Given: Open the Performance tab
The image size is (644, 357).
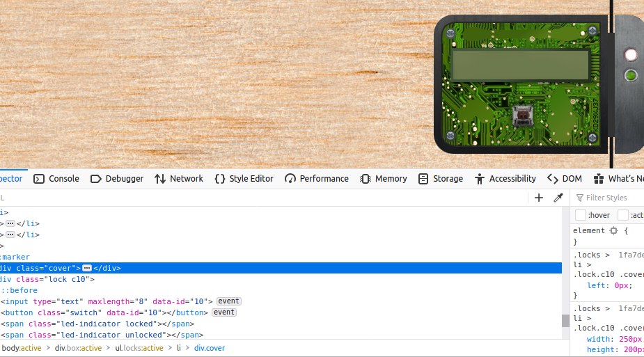Looking at the screenshot, I should point(317,178).
